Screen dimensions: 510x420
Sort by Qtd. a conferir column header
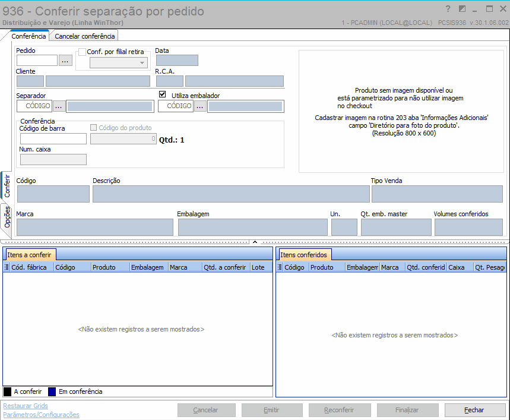click(226, 267)
